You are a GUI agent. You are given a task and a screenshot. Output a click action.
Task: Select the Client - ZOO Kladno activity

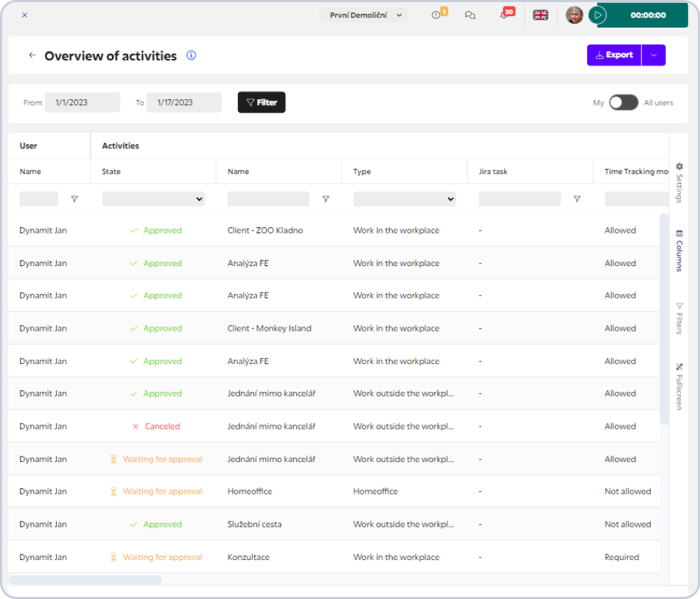(266, 231)
